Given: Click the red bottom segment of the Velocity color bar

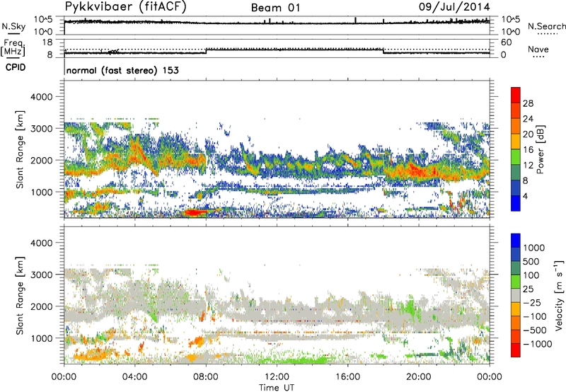Looking at the screenshot, I should [516, 350].
